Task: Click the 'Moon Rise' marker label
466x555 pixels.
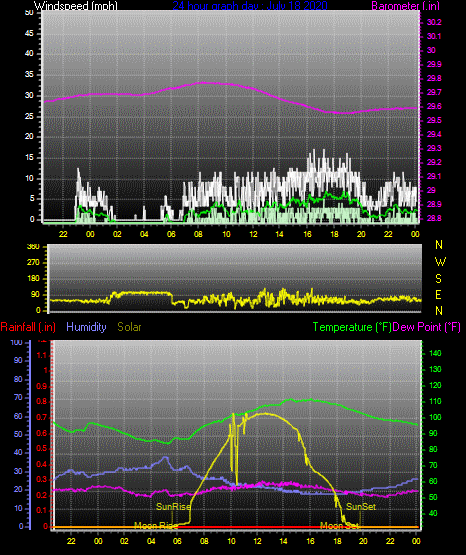Action: [156, 525]
